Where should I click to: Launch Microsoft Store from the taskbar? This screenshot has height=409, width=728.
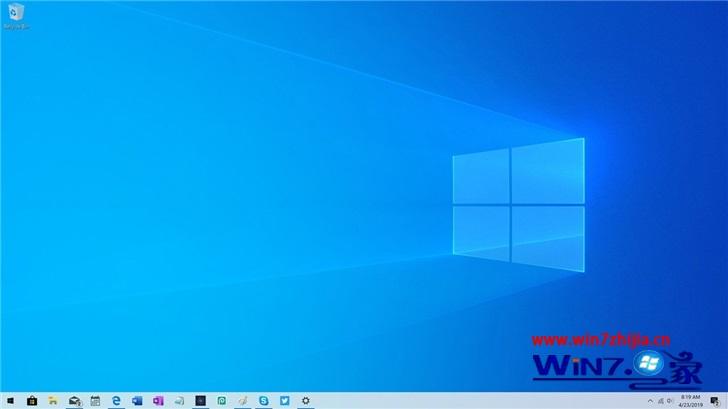click(x=32, y=401)
